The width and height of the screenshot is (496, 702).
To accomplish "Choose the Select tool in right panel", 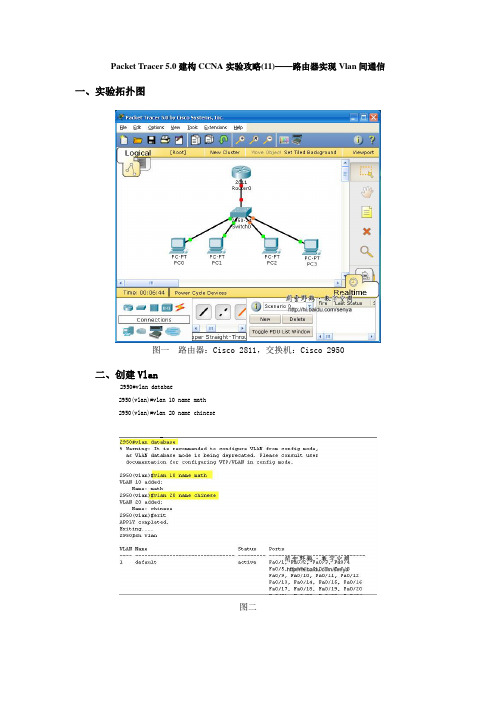I will 366,172.
